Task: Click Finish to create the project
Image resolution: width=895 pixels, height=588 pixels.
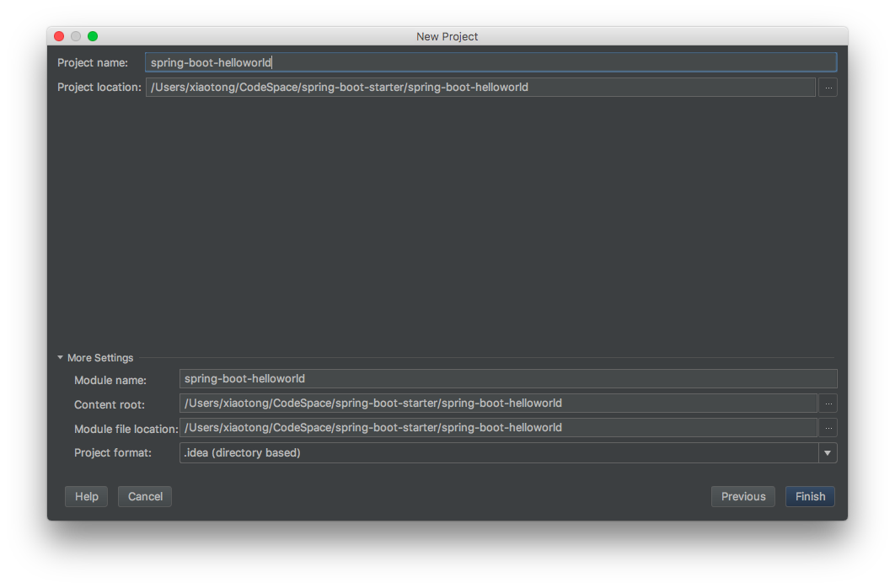Action: tap(810, 496)
